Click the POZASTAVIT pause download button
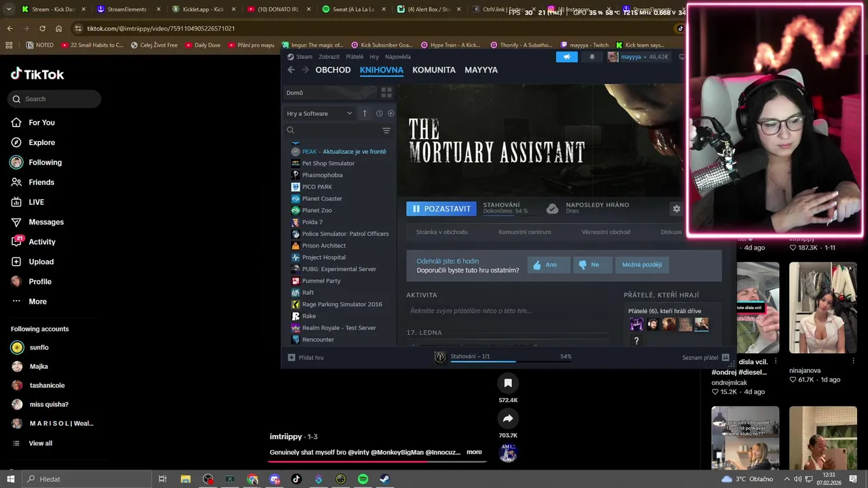 pos(441,209)
